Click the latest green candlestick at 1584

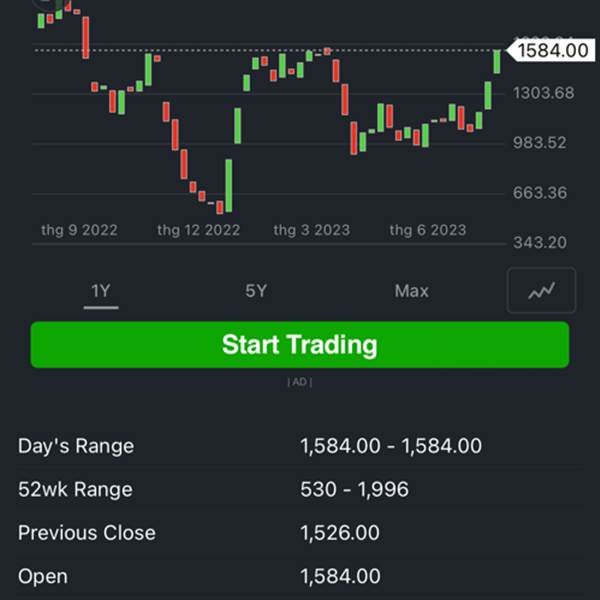coord(497,61)
